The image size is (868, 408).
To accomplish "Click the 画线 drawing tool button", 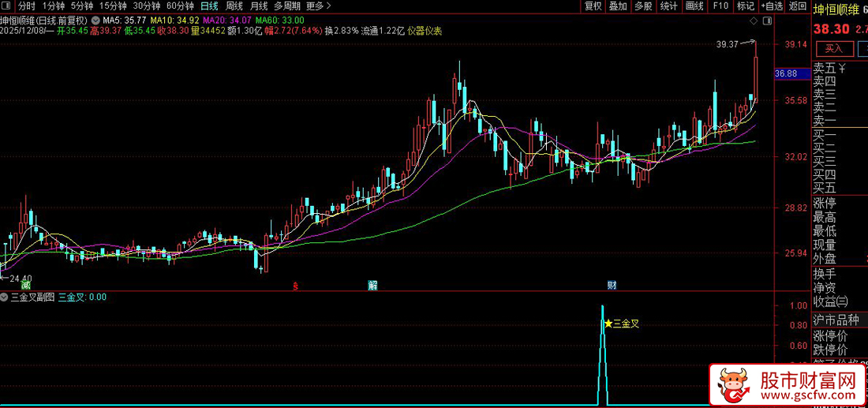I will (694, 6).
